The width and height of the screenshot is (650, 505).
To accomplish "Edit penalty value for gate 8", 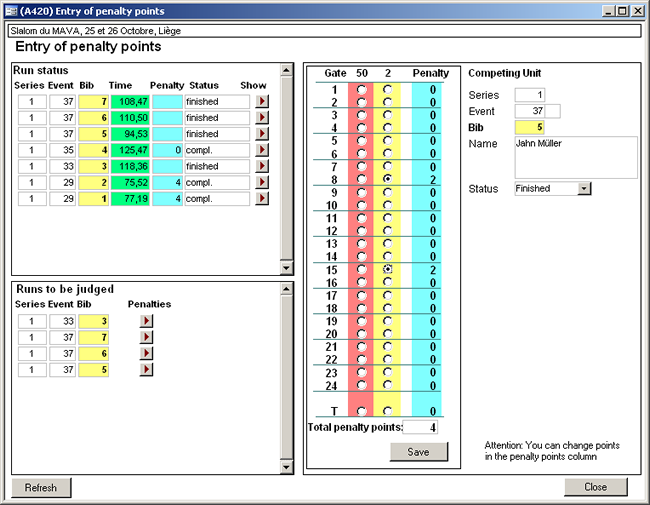I will tap(427, 180).
